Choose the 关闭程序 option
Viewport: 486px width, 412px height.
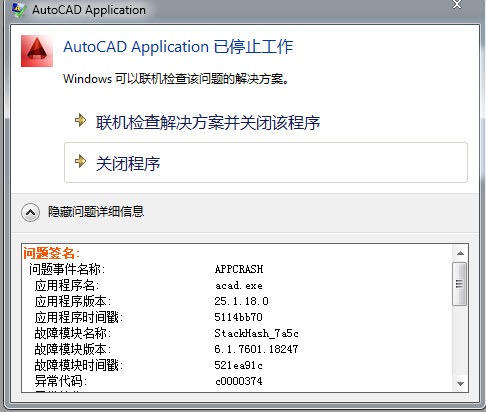click(266, 163)
